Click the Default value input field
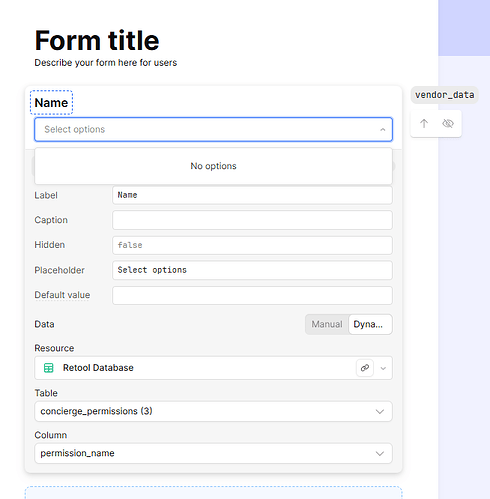Viewport: 490px width, 499px height. point(252,295)
